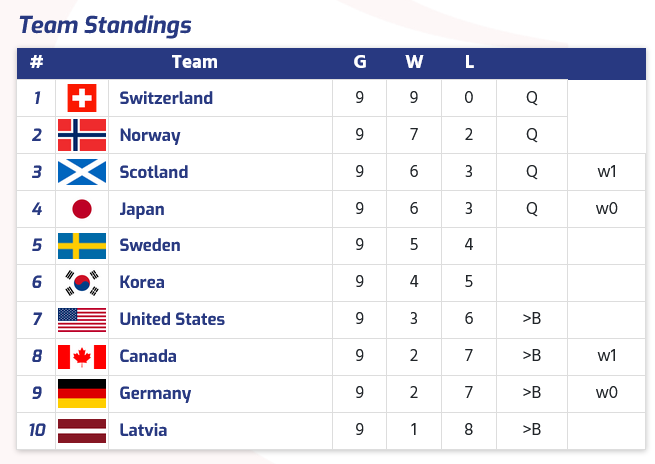This screenshot has width=655, height=464.
Task: Click the Scotland flag icon
Action: pyautogui.click(x=82, y=172)
